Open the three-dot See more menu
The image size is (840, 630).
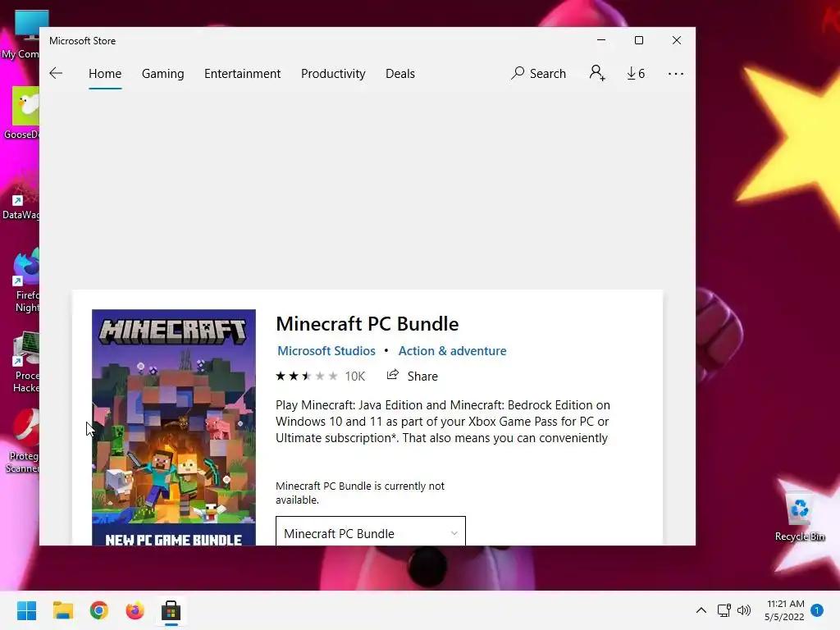[676, 74]
